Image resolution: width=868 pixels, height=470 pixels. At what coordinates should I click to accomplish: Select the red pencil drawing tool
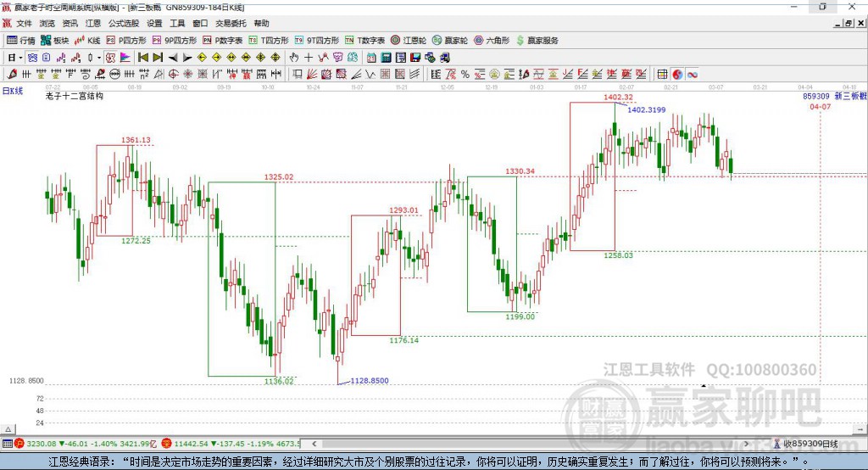tap(12, 75)
